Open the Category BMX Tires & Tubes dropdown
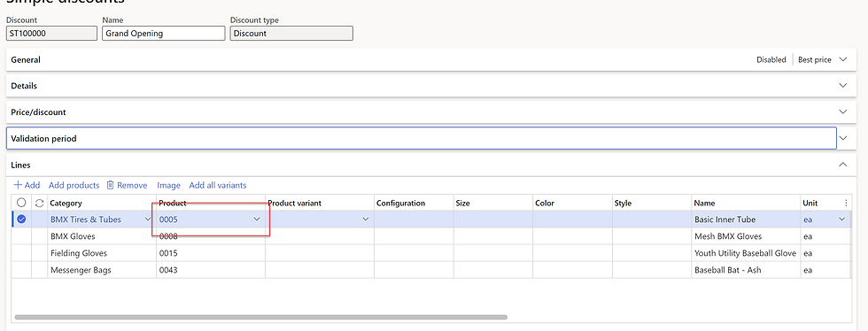The width and height of the screenshot is (868, 331). tap(148, 219)
